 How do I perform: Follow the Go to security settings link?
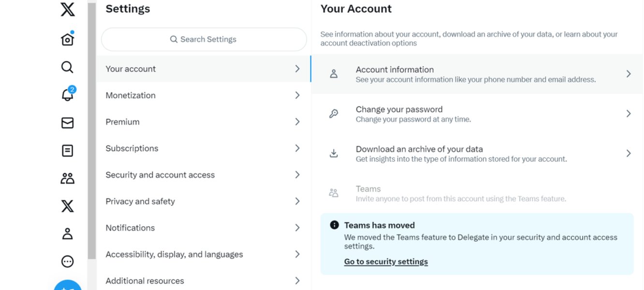(386, 261)
